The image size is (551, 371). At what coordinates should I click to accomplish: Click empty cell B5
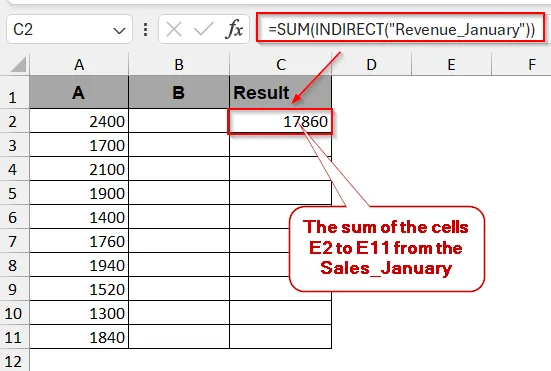[x=179, y=193]
